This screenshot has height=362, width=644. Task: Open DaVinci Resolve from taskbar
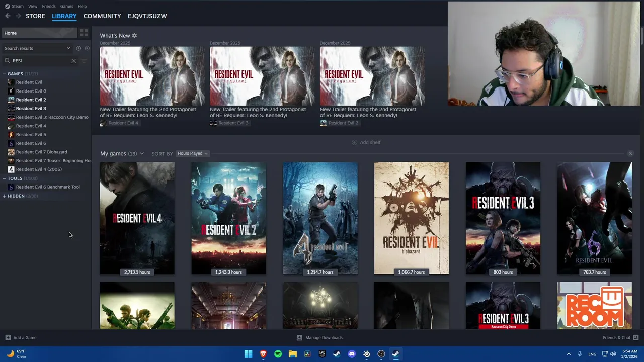pyautogui.click(x=307, y=354)
